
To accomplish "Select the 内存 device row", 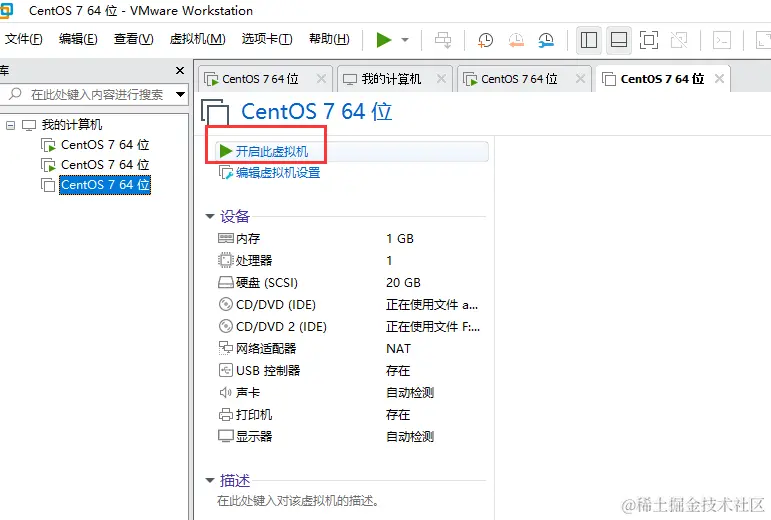I will coord(350,239).
